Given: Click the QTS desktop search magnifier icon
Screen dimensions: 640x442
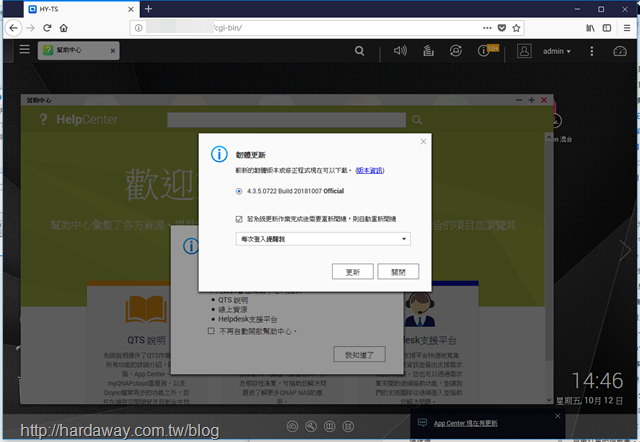Looking at the screenshot, I should pyautogui.click(x=359, y=51).
